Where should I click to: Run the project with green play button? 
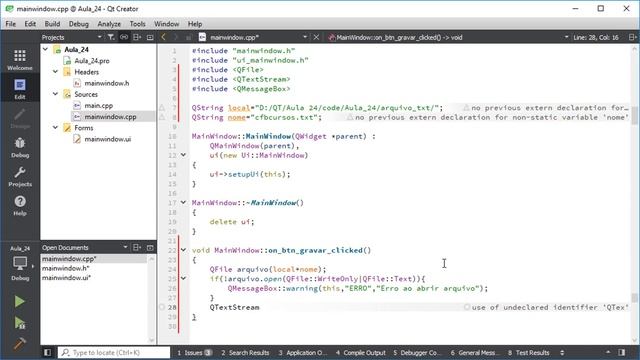pyautogui.click(x=20, y=301)
